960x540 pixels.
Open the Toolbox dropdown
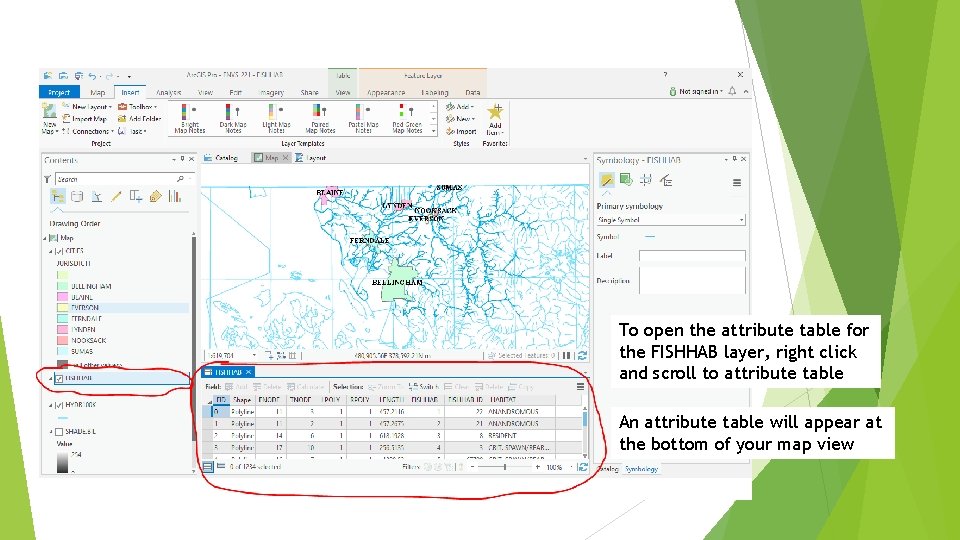tap(156, 107)
